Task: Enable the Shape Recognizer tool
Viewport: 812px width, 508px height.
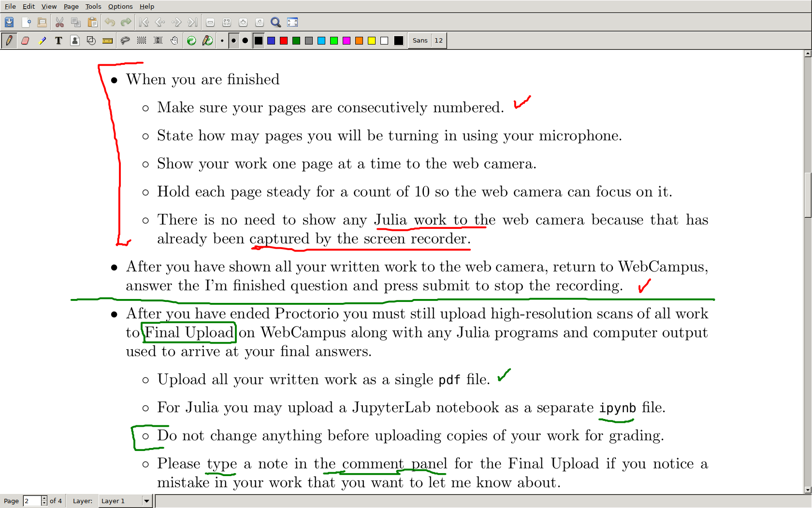Action: [91, 41]
